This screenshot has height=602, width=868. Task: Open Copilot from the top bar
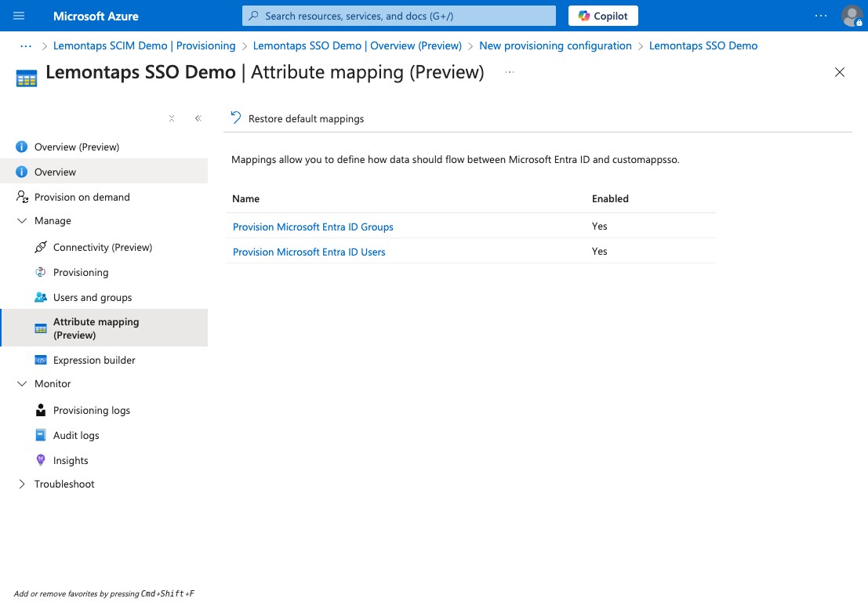click(x=603, y=16)
